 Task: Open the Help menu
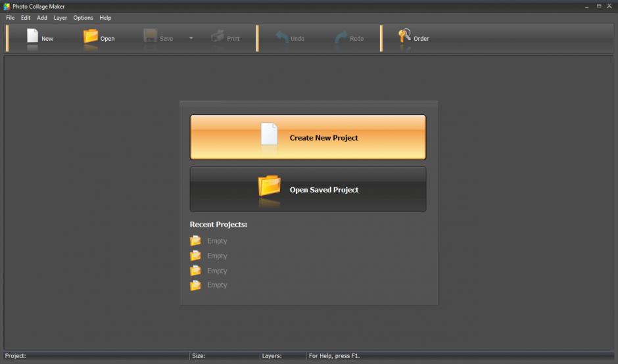pos(105,18)
